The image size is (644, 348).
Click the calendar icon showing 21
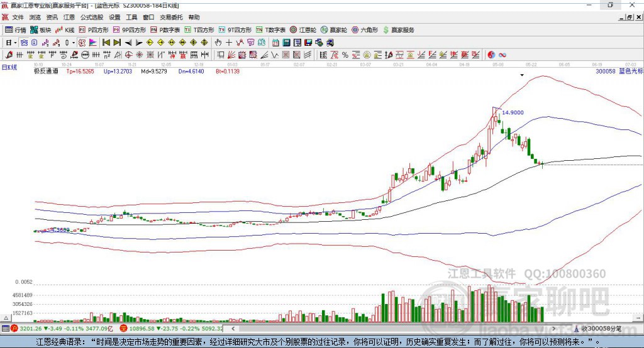coord(275,43)
